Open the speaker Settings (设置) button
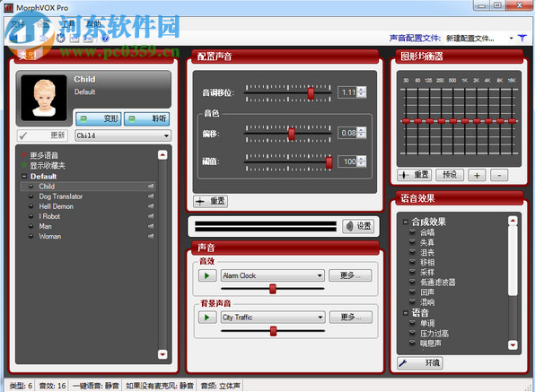Viewport: 535px width, 392px height. coord(358,226)
